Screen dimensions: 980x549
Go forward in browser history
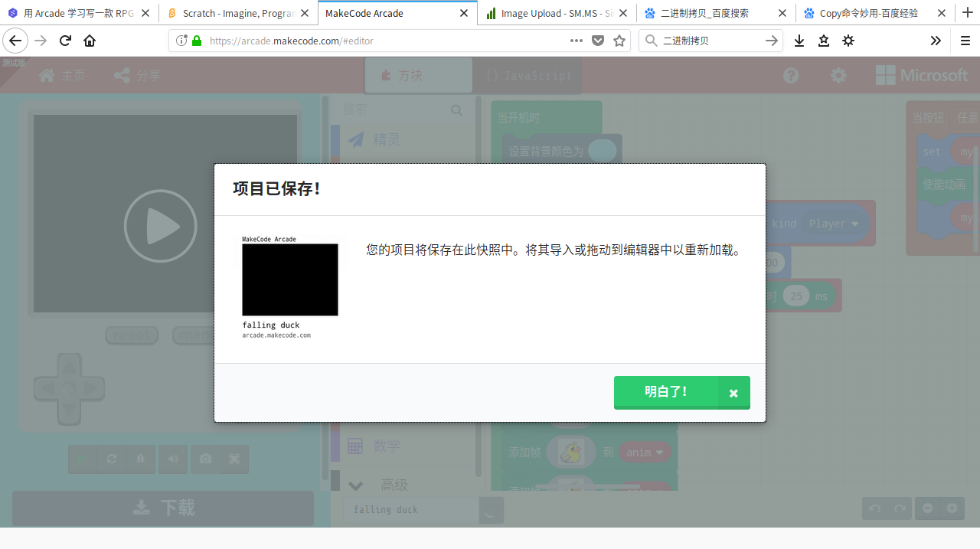point(41,41)
